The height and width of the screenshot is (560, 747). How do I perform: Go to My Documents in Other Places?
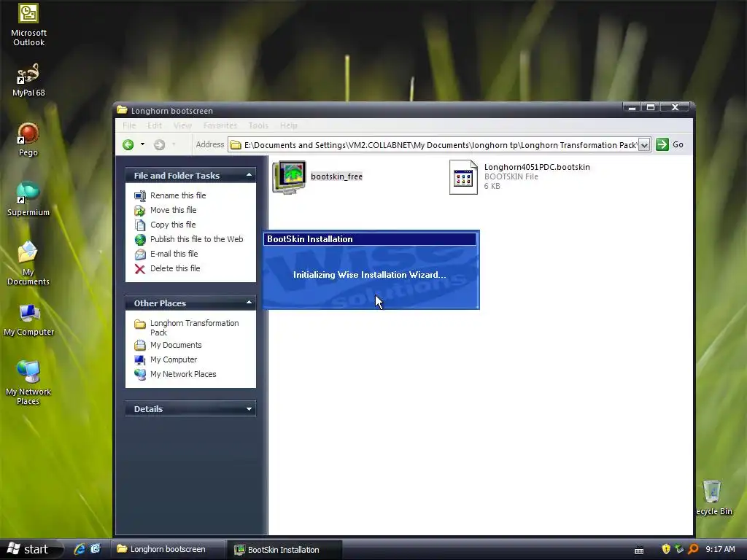tap(176, 345)
